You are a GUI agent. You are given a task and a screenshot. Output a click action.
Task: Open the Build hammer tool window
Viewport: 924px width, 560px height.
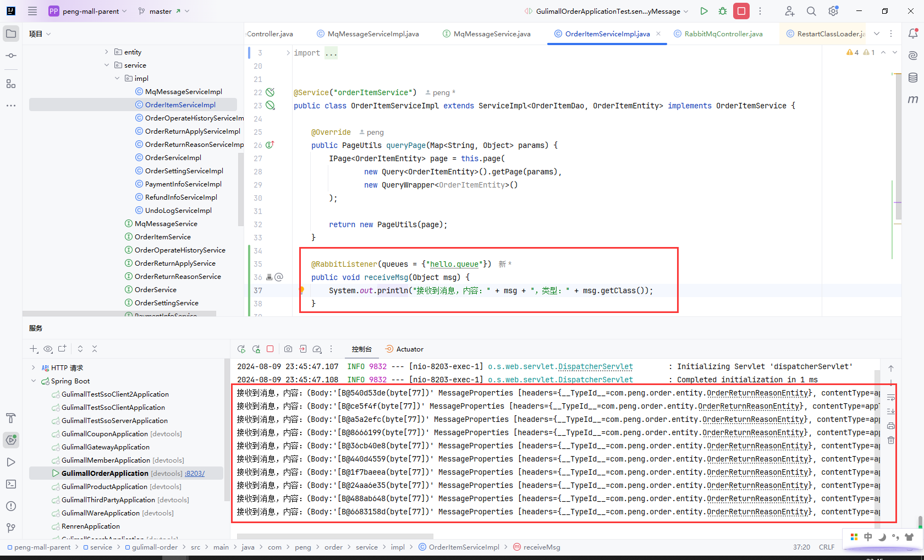[11, 418]
